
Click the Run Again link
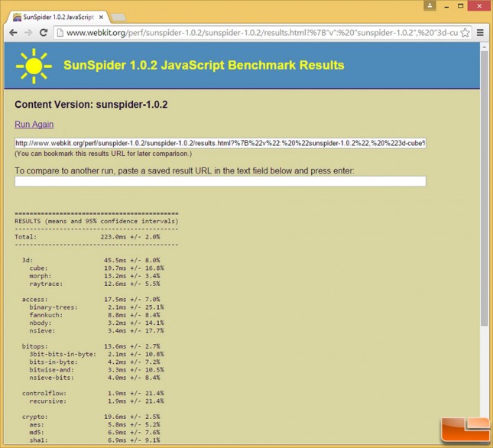pos(34,124)
